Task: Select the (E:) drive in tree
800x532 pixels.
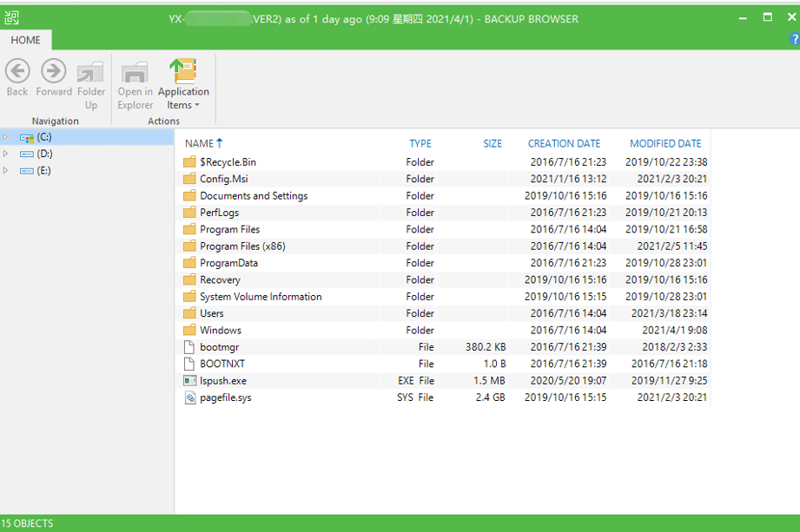Action: (44, 171)
